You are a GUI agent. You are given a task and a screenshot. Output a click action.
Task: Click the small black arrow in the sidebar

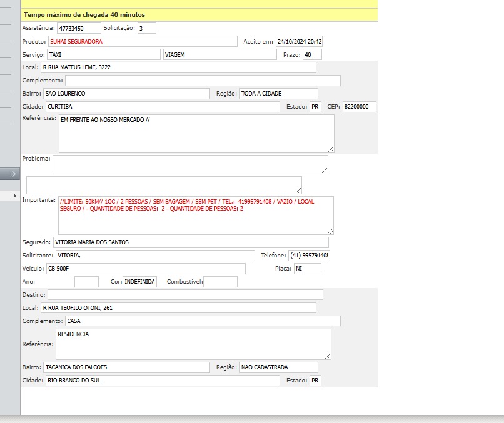click(15, 196)
